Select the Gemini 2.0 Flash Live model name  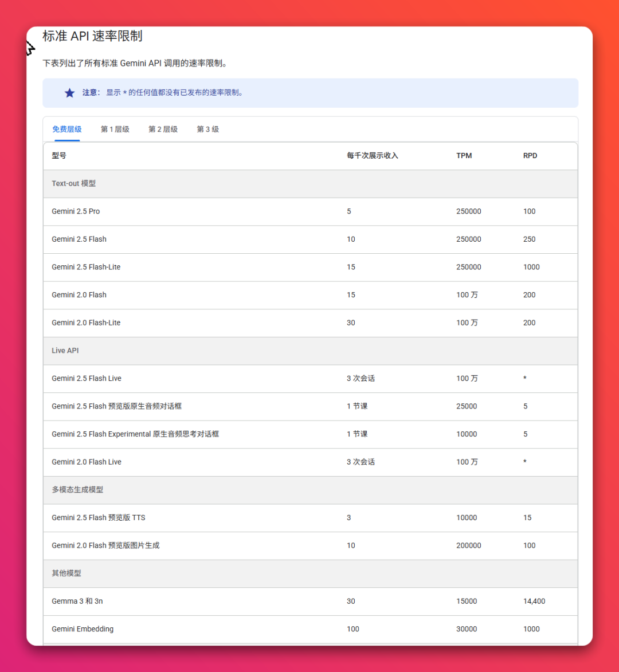(87, 462)
